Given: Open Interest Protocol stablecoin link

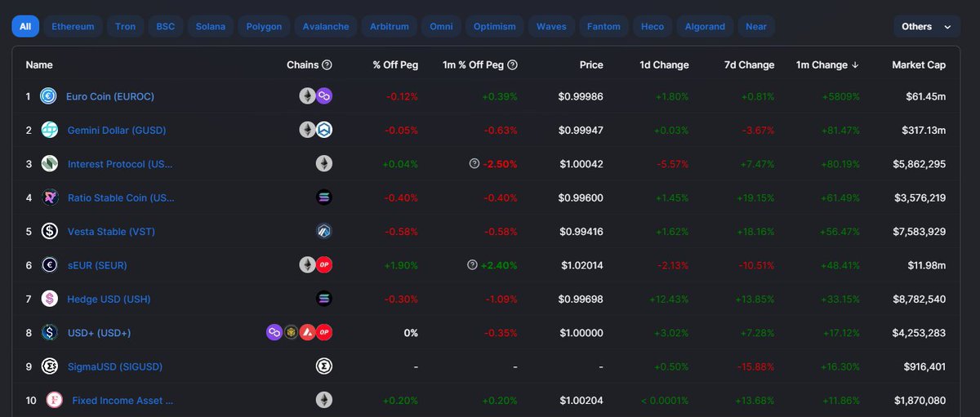Looking at the screenshot, I should pos(121,164).
